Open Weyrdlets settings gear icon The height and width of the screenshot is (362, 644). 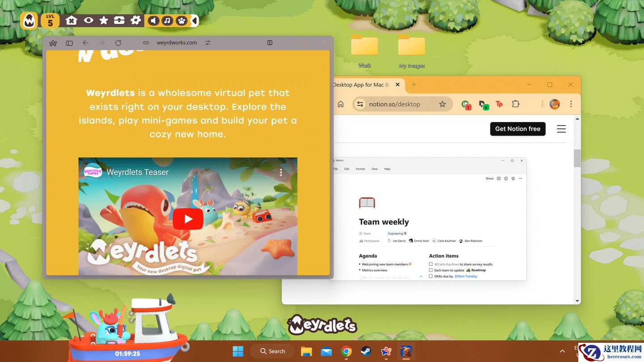136,21
